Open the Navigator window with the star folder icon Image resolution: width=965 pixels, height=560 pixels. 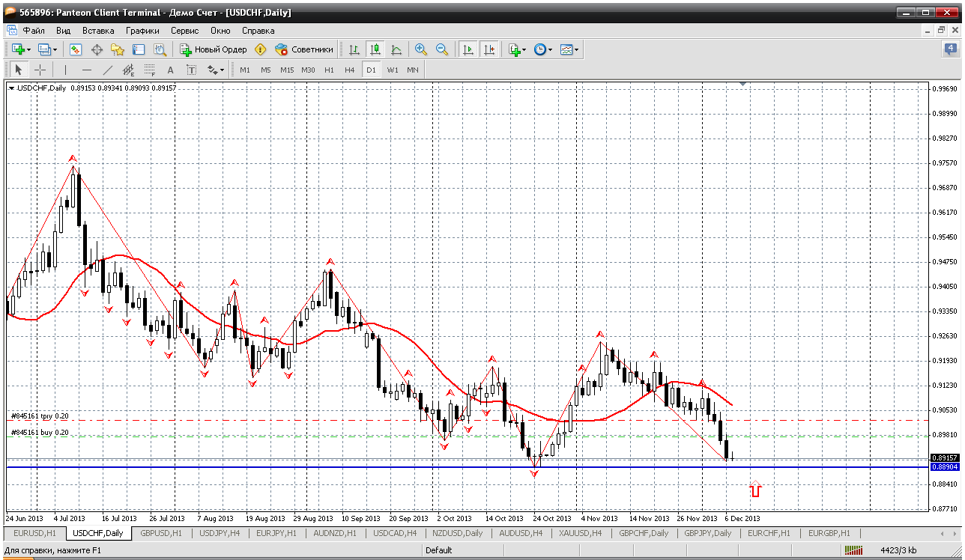(x=118, y=49)
